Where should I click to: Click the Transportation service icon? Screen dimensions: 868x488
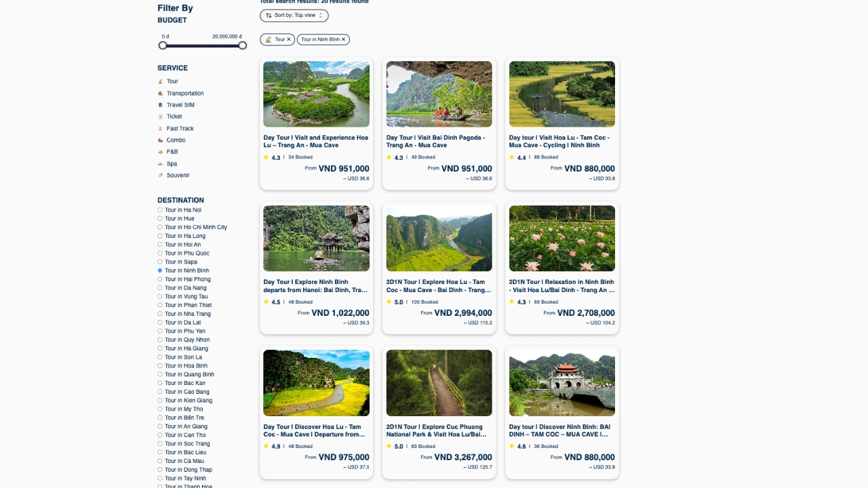point(161,93)
